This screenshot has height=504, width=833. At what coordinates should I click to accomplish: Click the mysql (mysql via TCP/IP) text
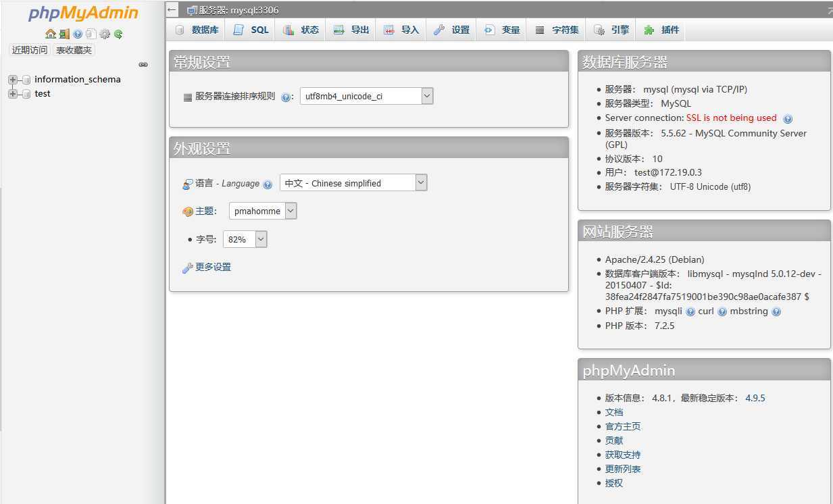point(695,89)
